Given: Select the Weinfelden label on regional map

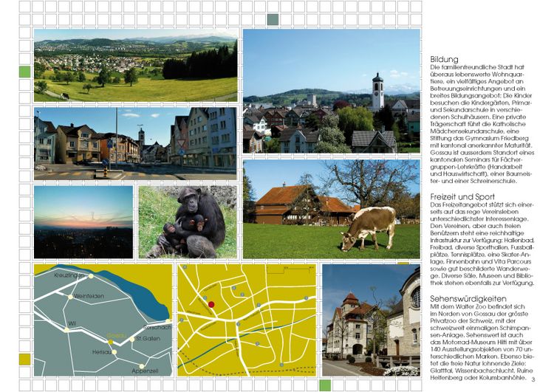Looking at the screenshot, I should tap(89, 296).
